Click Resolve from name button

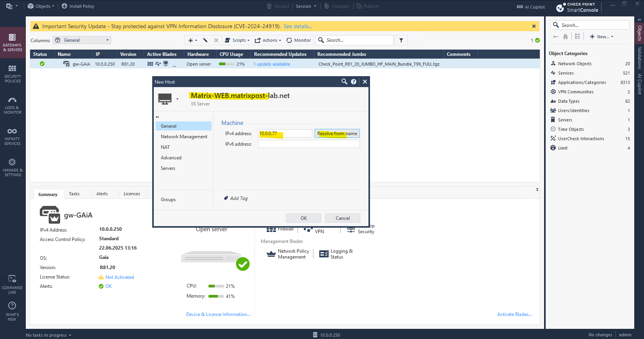tap(337, 133)
